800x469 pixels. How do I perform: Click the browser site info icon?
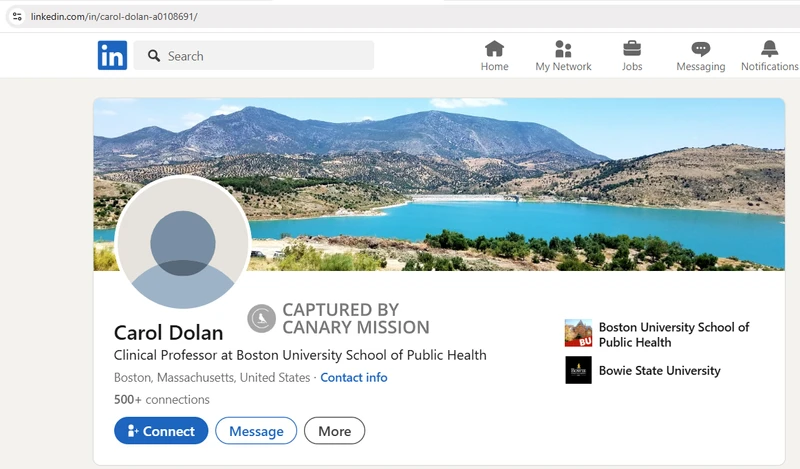(17, 16)
